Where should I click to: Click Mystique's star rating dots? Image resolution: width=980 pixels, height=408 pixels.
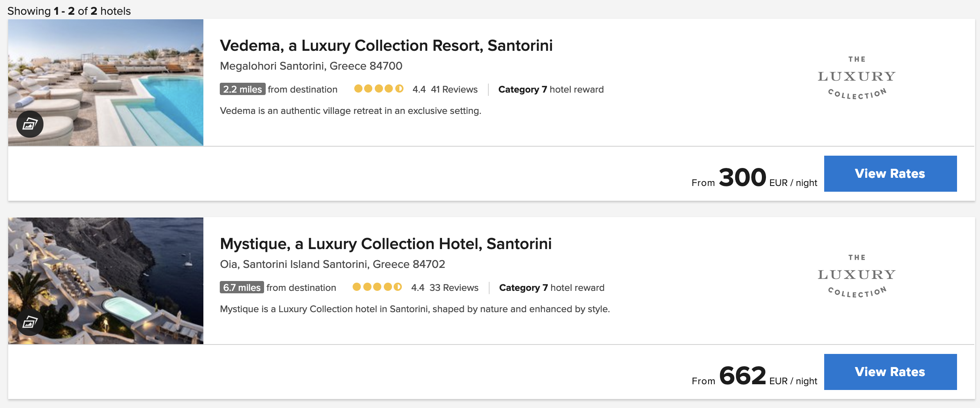click(x=377, y=287)
